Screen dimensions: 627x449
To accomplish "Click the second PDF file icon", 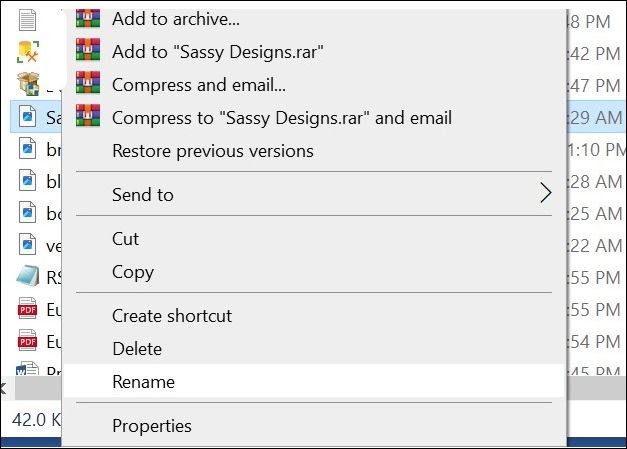I will [x=28, y=341].
